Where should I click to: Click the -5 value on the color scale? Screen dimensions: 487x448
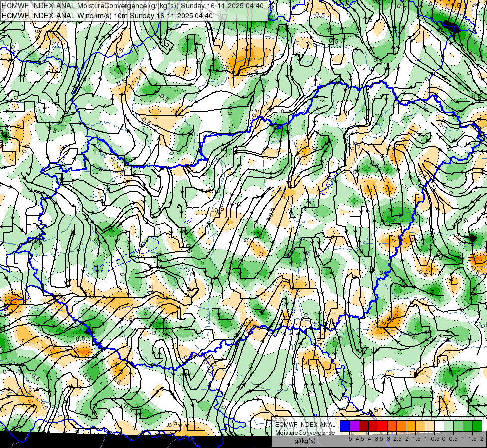(x=349, y=439)
